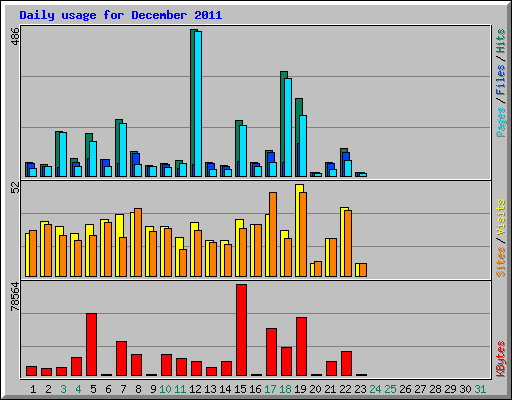512x400 pixels.
Task: Click day label 26 on the x-axis
Action: click(x=405, y=389)
